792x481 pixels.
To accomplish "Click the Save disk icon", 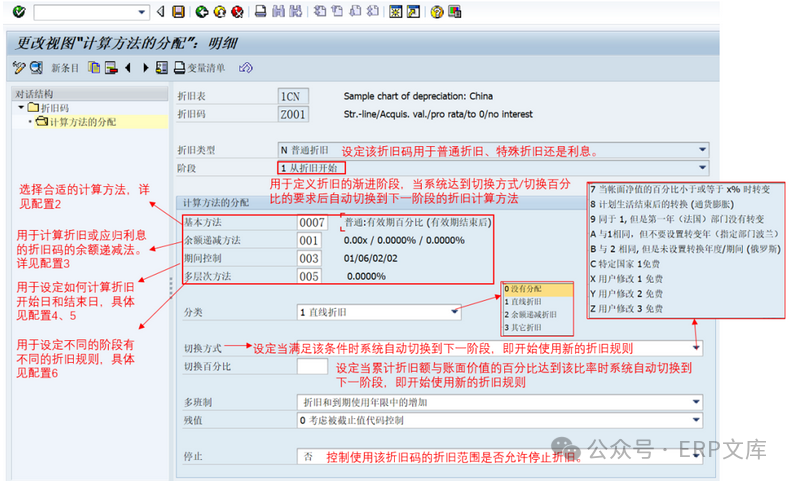I will coord(177,12).
